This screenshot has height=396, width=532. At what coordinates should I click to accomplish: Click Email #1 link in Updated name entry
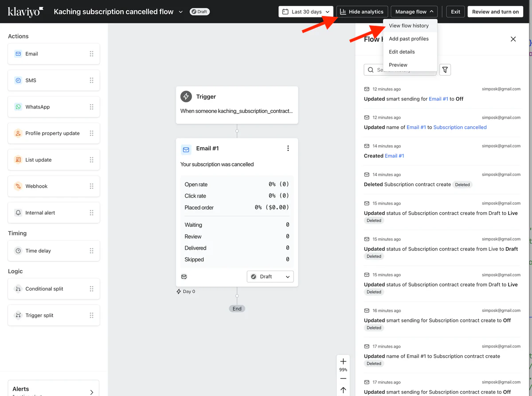tap(416, 127)
